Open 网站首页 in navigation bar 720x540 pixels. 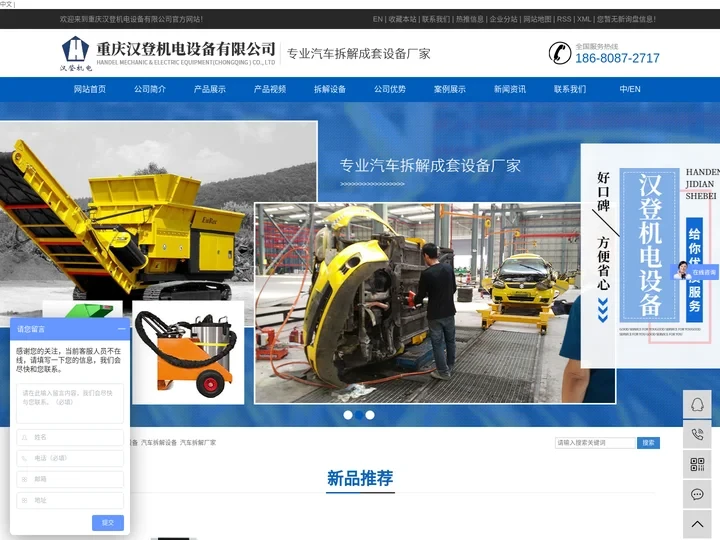point(90,89)
